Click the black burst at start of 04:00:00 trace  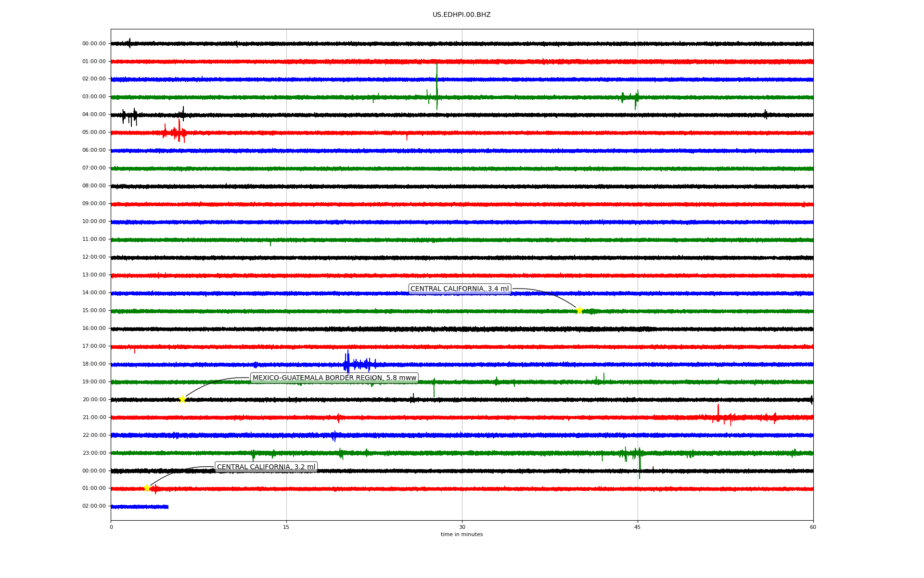[x=130, y=116]
